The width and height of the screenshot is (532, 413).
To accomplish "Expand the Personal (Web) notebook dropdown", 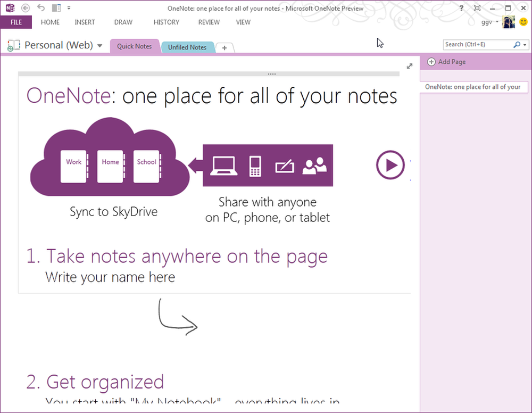I will (100, 45).
